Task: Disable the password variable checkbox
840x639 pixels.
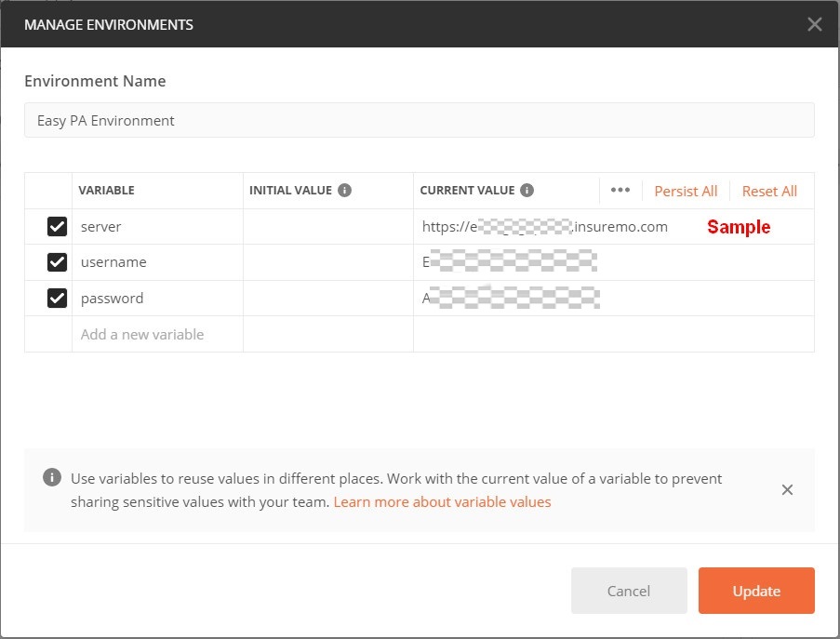Action: click(x=57, y=298)
